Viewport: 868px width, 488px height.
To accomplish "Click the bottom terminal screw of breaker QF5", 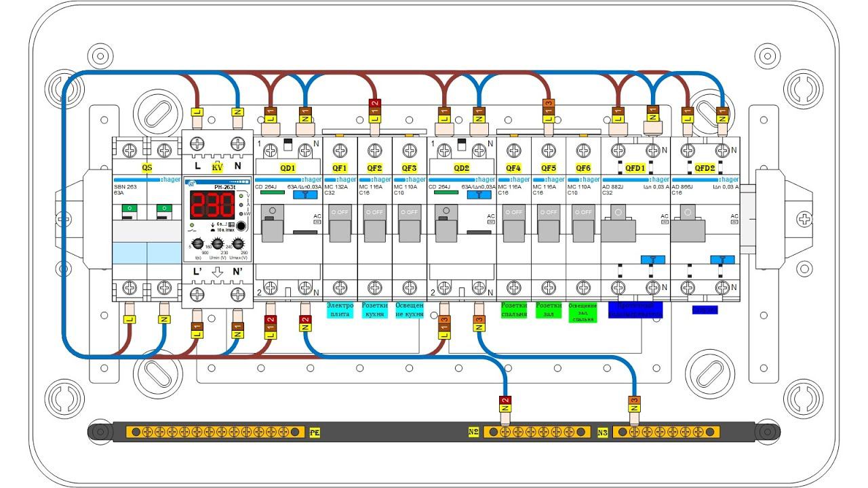I will (549, 289).
